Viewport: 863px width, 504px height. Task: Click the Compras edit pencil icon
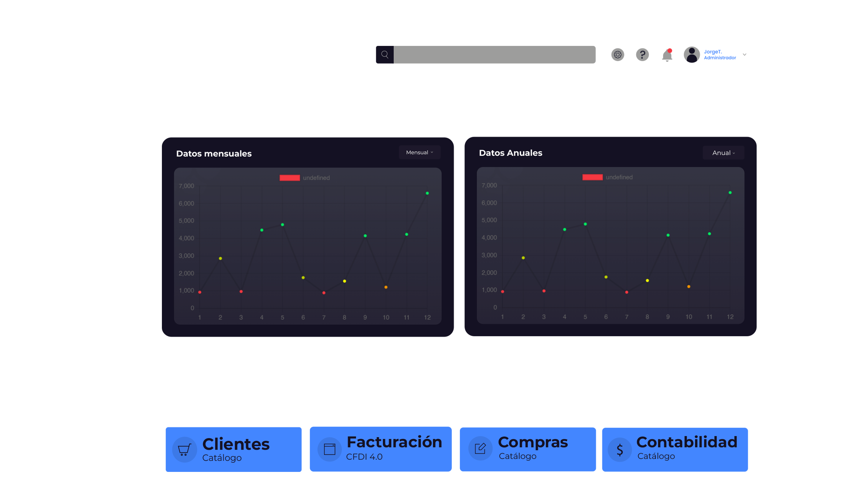tap(480, 448)
